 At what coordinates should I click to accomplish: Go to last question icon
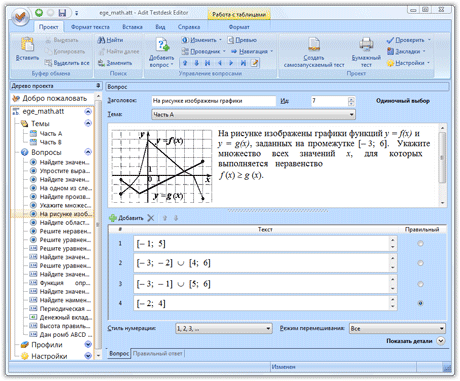243,63
